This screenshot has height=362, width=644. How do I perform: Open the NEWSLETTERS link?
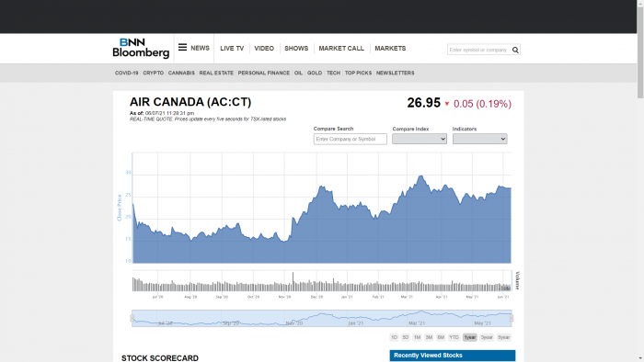[x=395, y=73]
